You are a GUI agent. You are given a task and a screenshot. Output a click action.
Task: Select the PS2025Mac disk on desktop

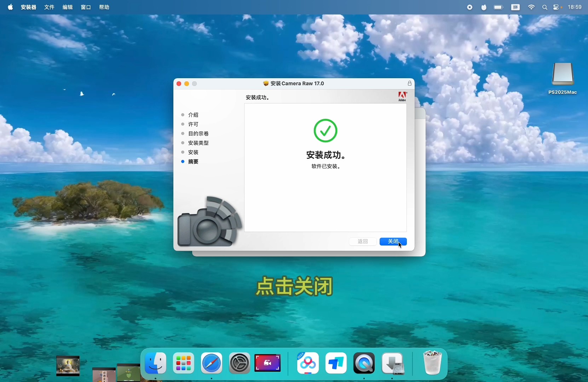(563, 79)
